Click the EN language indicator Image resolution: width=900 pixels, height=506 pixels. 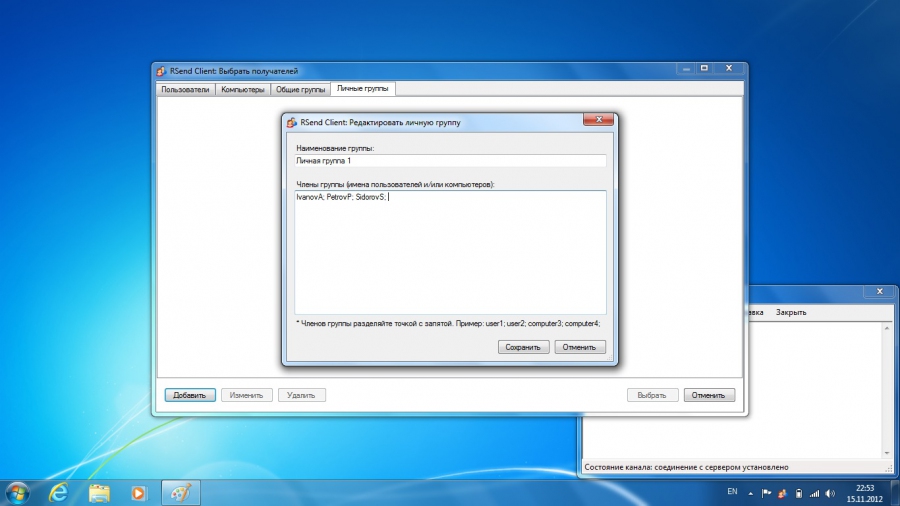click(732, 492)
